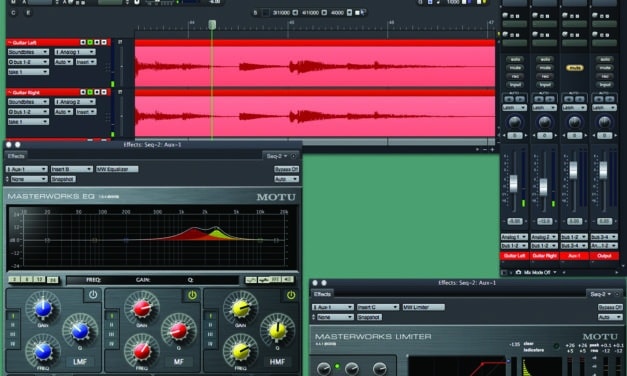This screenshot has width=627, height=376.
Task: Set EQ graph range to 3 dB
Action: pos(14,280)
